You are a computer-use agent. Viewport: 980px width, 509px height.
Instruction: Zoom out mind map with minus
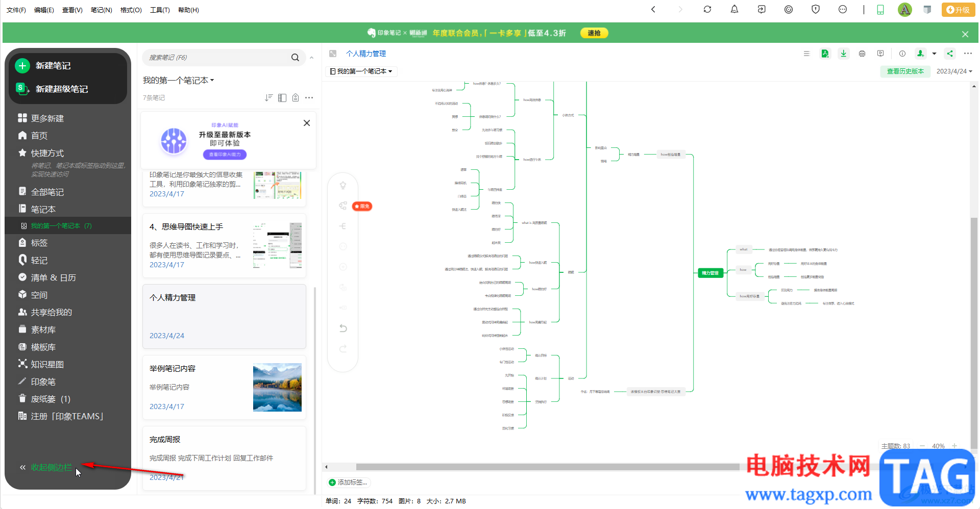[922, 446]
